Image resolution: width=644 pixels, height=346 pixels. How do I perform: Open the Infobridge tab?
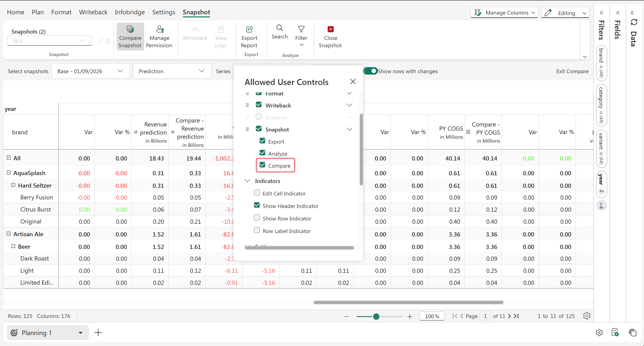click(130, 12)
